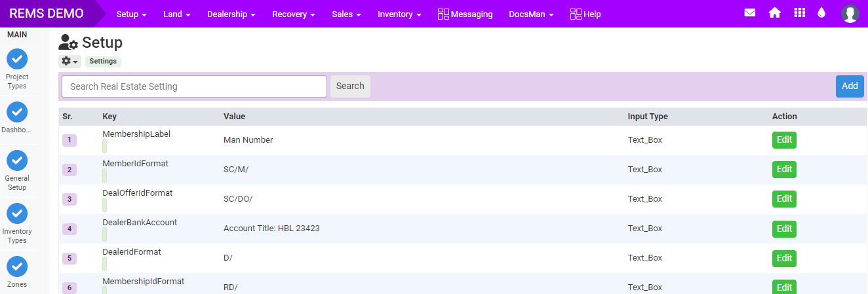This screenshot has height=294, width=868.
Task: Open Zones from sidebar
Action: pos(17,266)
